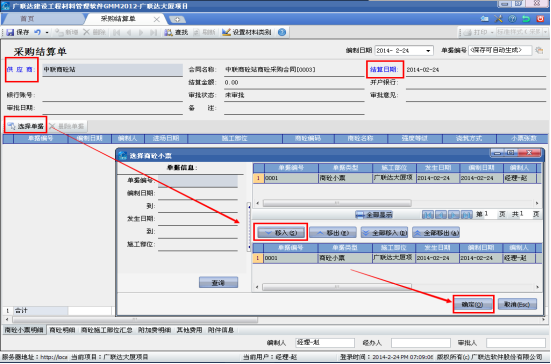
Task: Go to last record in main toolbar
Action: pyautogui.click(x=154, y=32)
